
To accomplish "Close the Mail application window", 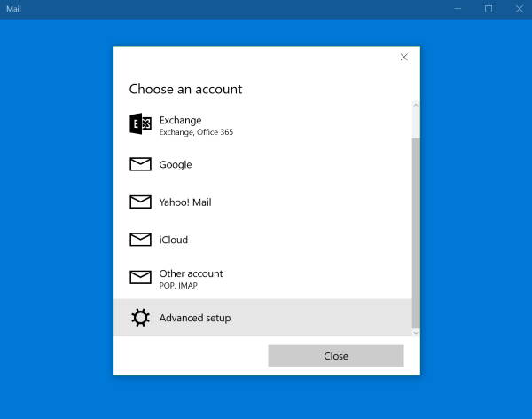I will click(520, 9).
